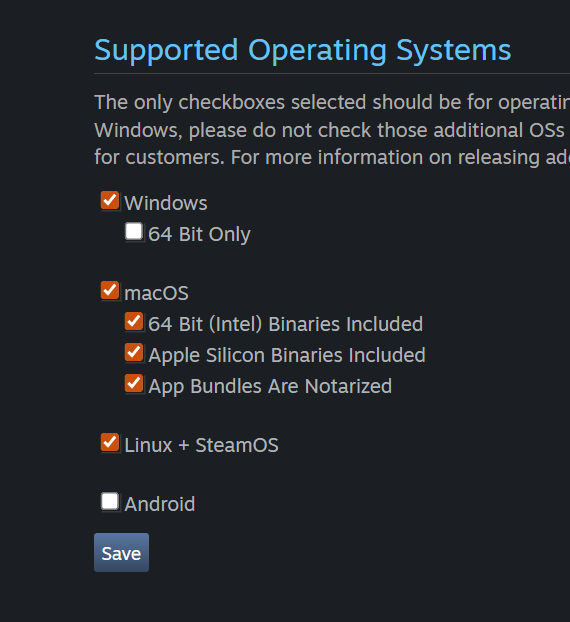Uncheck the macOS checkbox
Image resolution: width=570 pixels, height=622 pixels.
110,290
